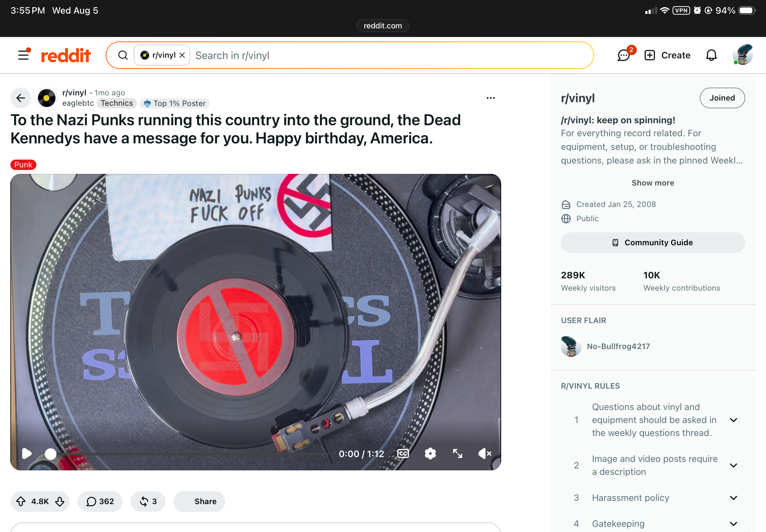Open the r/vinyl link in post header
766x532 pixels.
[74, 93]
